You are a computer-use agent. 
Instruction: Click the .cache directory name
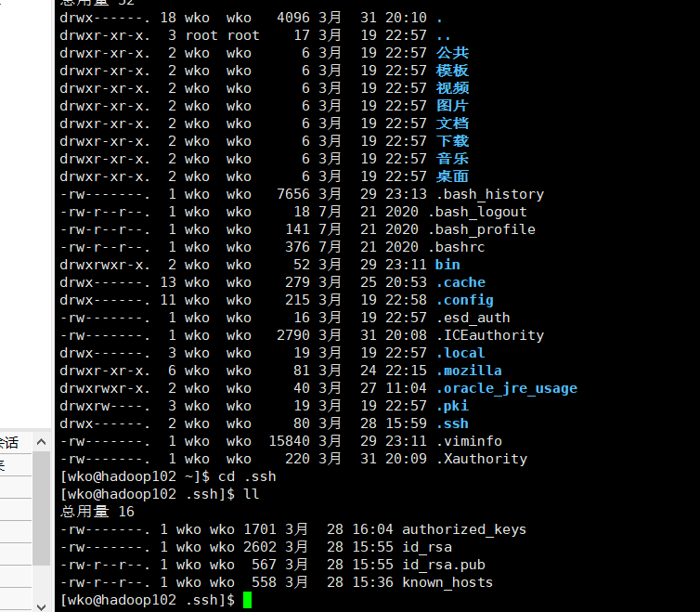pos(460,282)
